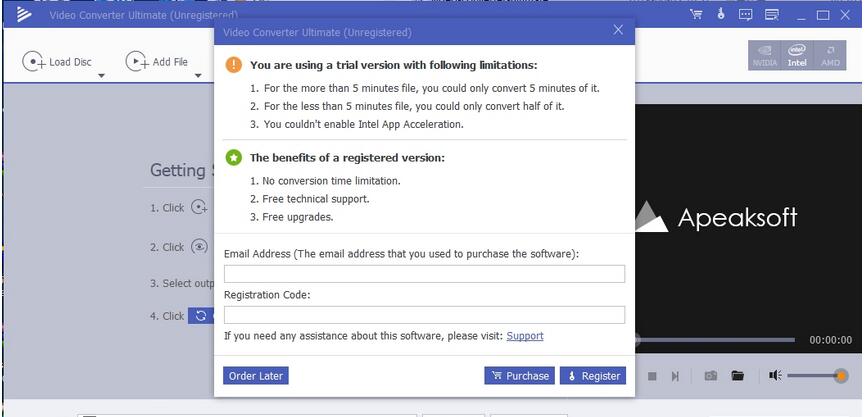Expand the Add File dropdown arrow

198,75
